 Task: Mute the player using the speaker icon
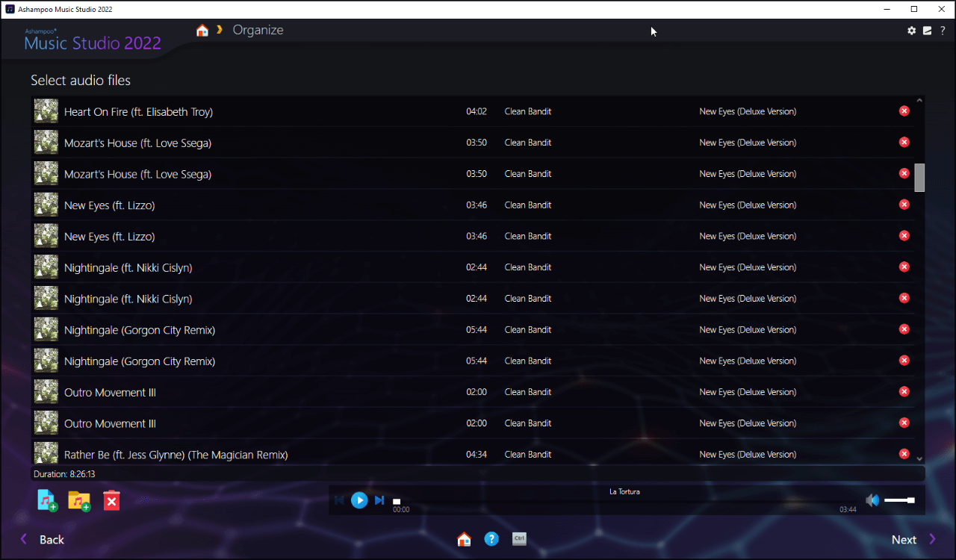click(x=872, y=500)
